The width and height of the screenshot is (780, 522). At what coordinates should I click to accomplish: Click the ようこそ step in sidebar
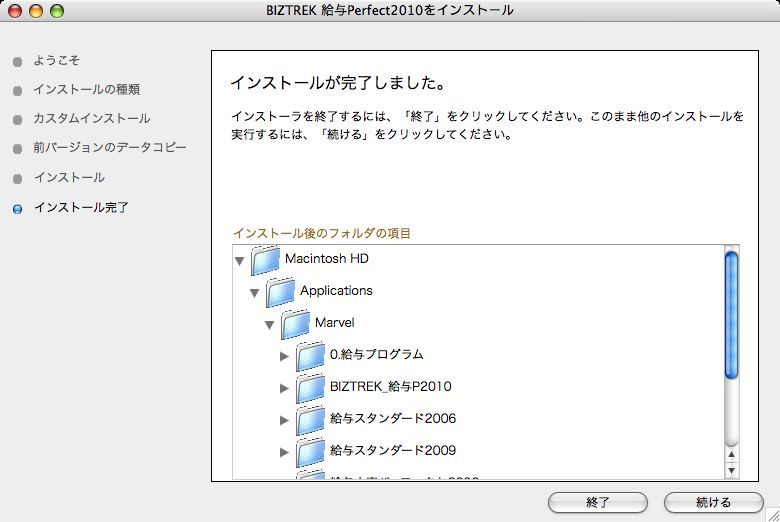tap(56, 60)
